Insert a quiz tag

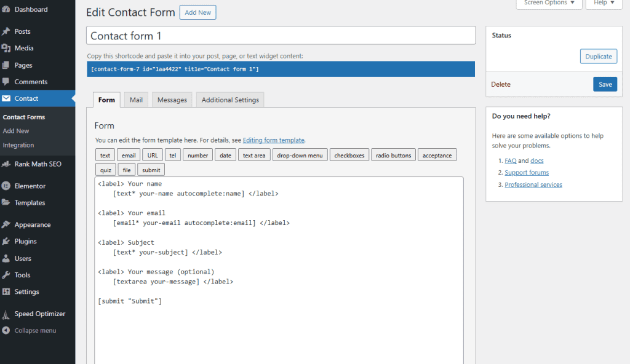(x=106, y=170)
